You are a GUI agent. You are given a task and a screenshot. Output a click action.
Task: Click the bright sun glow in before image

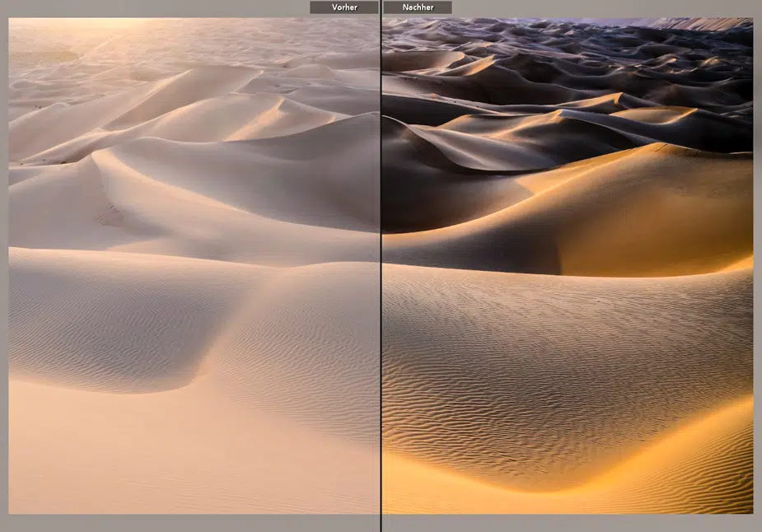point(99,26)
